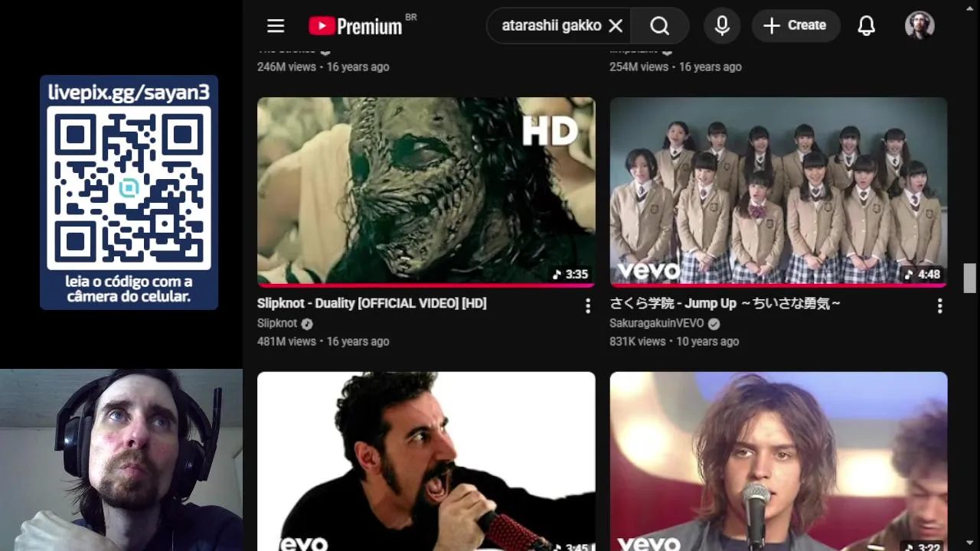Open the YouTube hamburger guide menu
Screen dimensions: 980x551
(x=276, y=26)
